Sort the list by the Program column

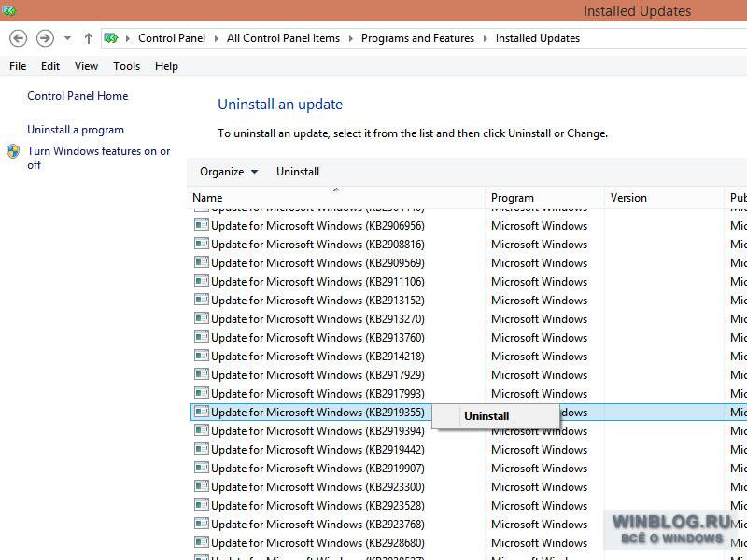tap(544, 197)
